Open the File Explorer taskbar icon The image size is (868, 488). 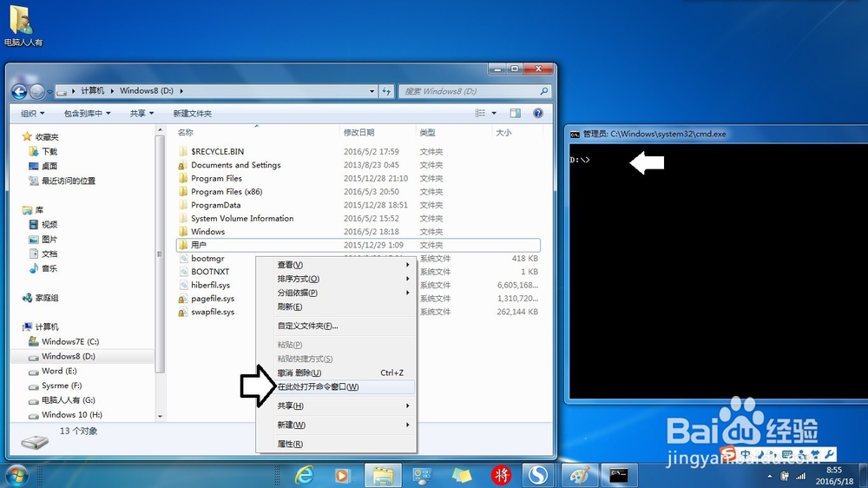[x=383, y=475]
